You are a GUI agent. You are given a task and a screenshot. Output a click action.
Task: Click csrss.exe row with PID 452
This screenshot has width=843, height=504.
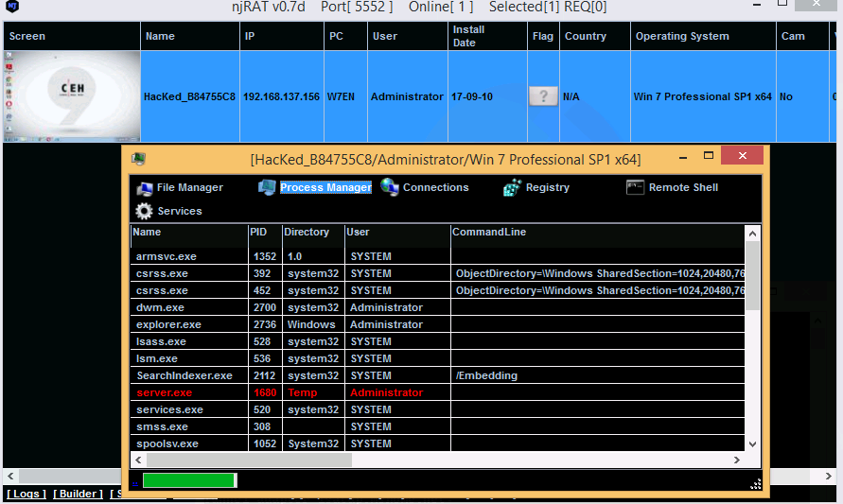(438, 290)
